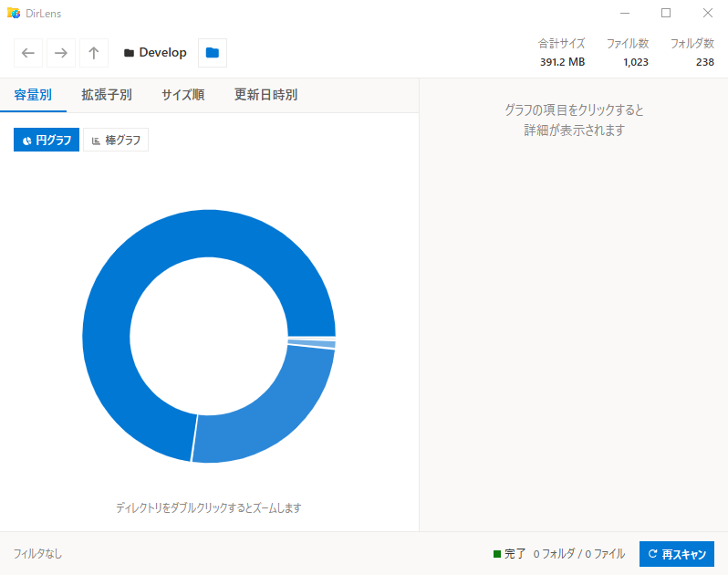
Task: Select the 容量別 tab
Action: click(33, 95)
